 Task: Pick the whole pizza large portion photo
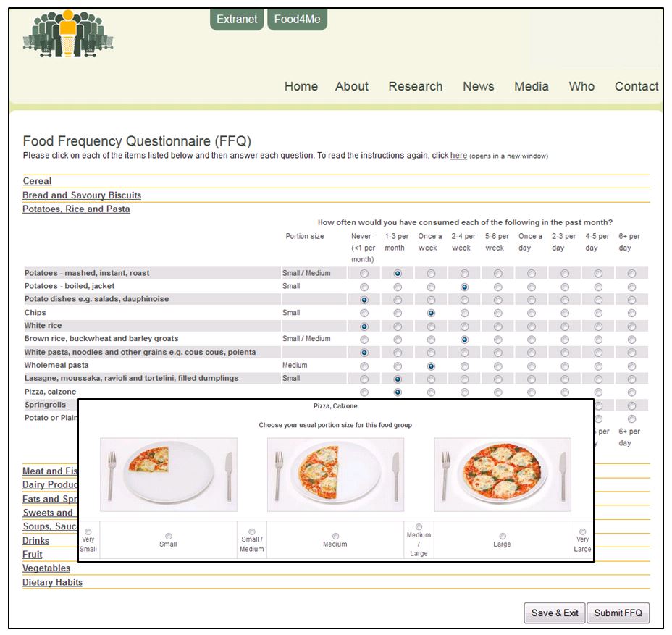click(503, 474)
